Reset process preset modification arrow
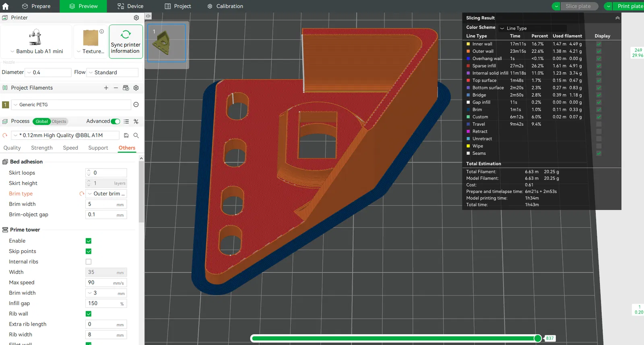This screenshot has height=345, width=644. pos(5,135)
